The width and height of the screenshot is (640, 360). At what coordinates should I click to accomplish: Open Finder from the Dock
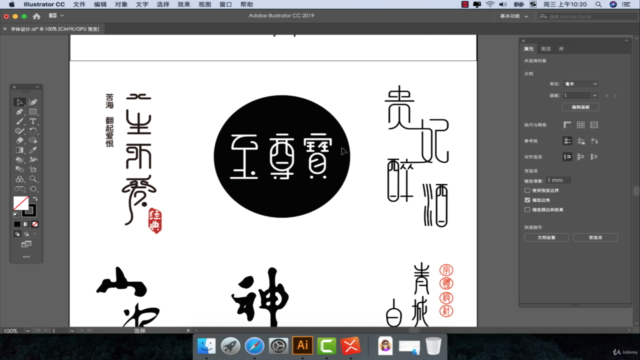tap(207, 346)
